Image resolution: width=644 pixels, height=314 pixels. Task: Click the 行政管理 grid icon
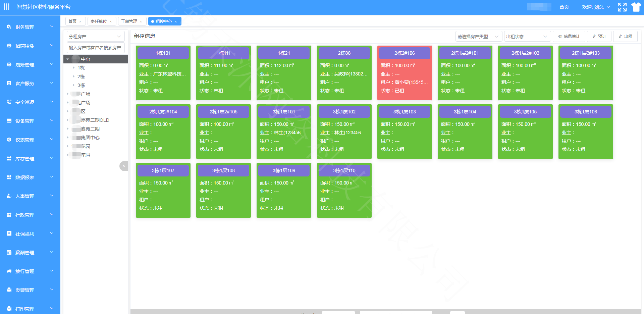[9, 215]
